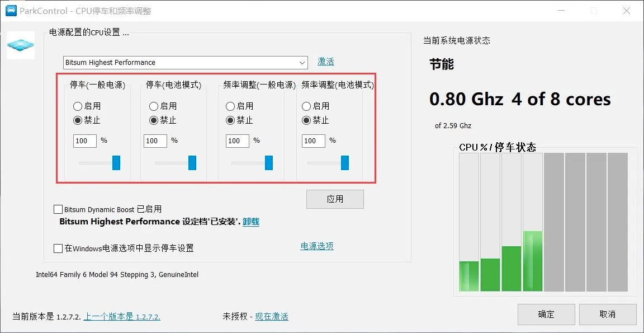Select 启用 radio under 频率调整(电池模式)

pyautogui.click(x=306, y=106)
